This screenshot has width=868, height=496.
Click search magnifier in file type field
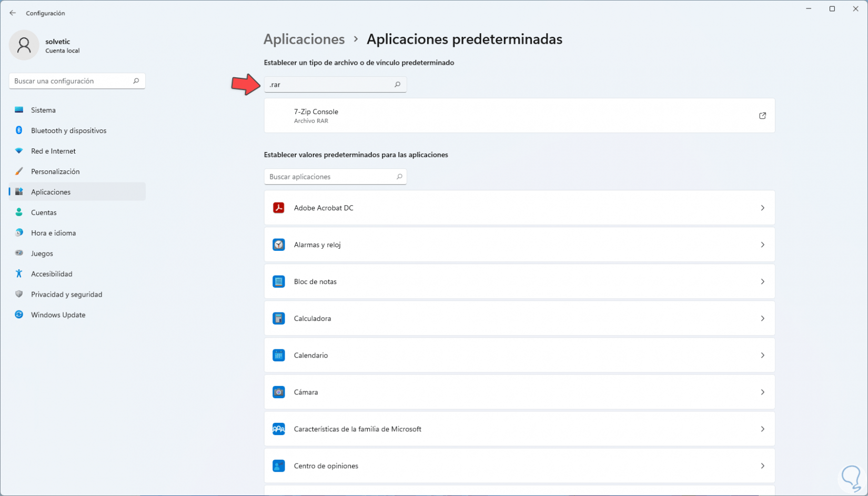coord(398,85)
